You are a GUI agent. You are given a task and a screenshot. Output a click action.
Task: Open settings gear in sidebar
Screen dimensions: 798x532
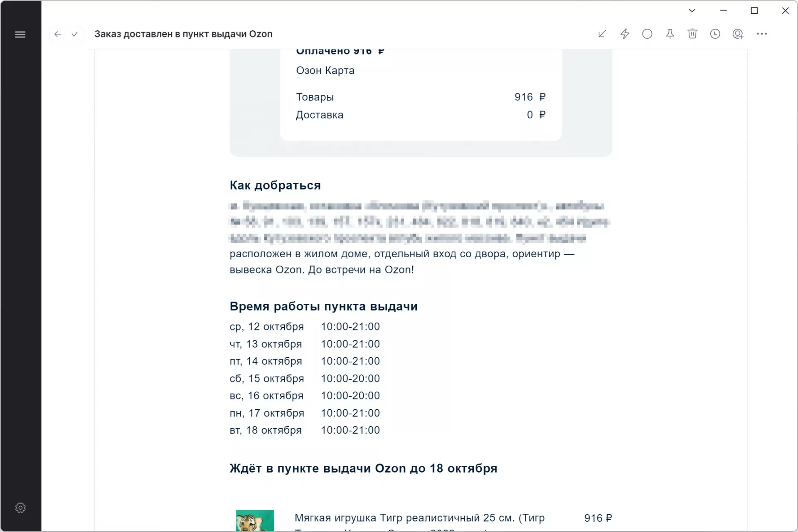click(20, 507)
